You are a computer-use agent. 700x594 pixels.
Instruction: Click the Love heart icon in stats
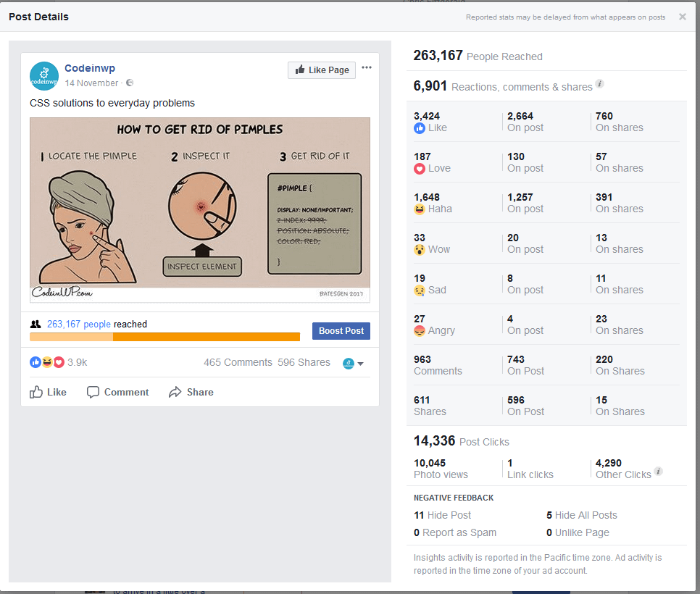pos(420,169)
